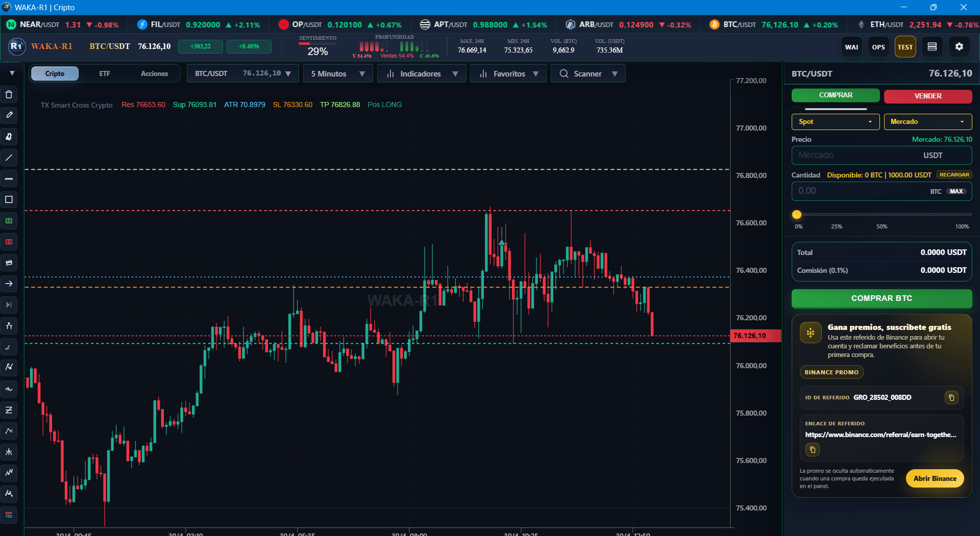980x536 pixels.
Task: Select APT/USDT in the ticker bar
Action: coord(483,24)
